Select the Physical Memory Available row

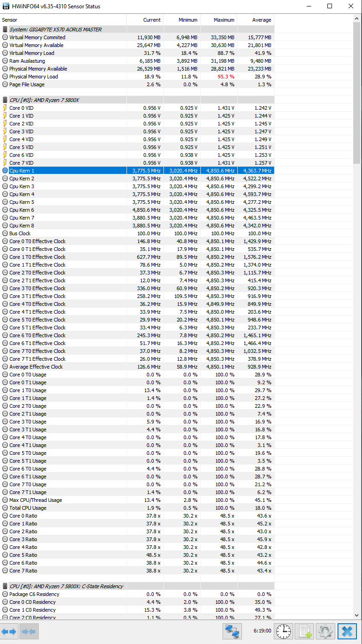(137, 69)
